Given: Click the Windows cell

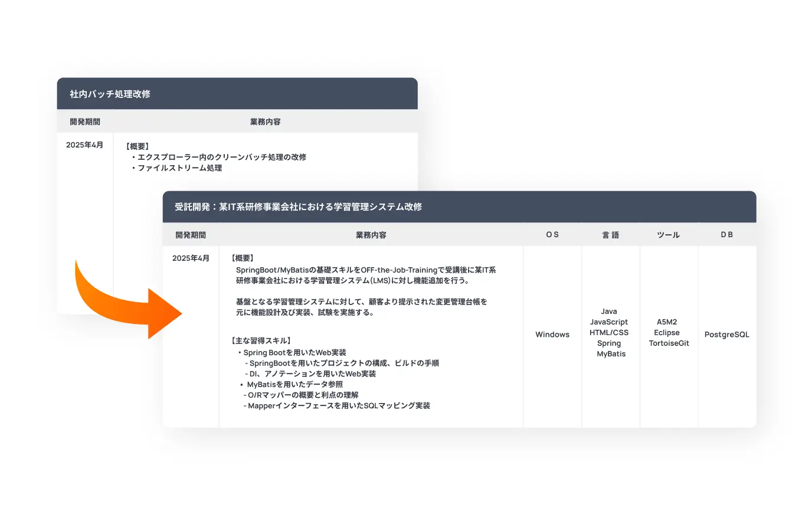Looking at the screenshot, I should coord(552,335).
